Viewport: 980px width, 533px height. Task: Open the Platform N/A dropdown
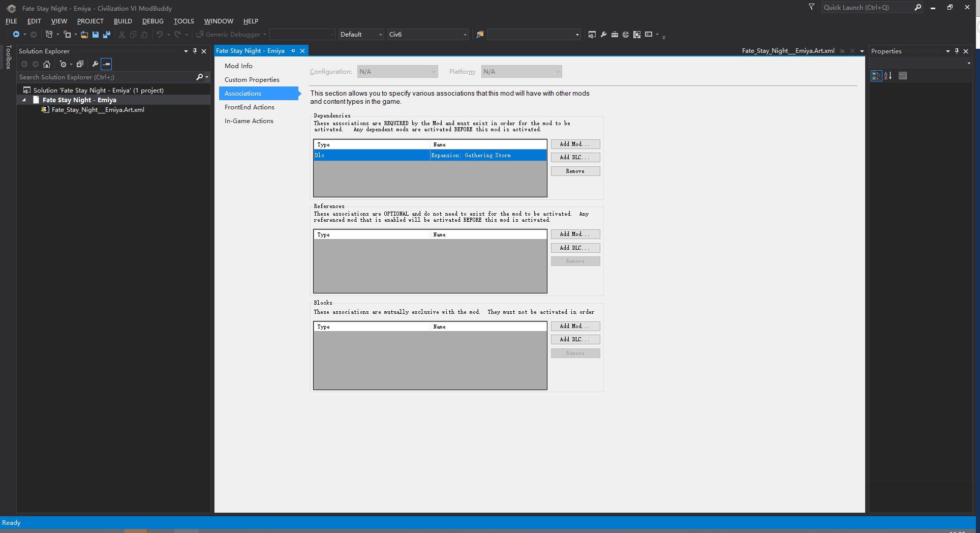522,72
